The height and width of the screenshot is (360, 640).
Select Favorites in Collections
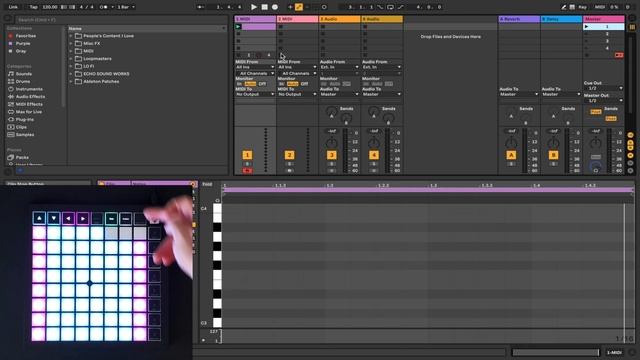click(x=26, y=36)
